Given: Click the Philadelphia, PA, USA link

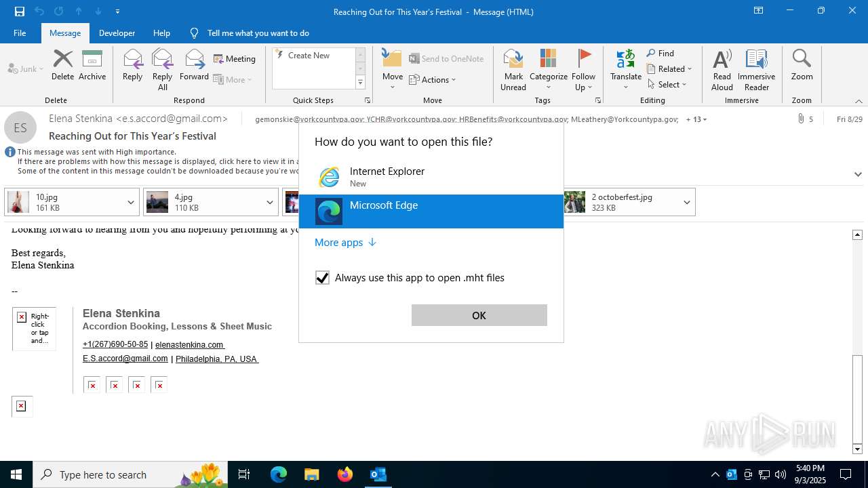Looking at the screenshot, I should coord(217,359).
